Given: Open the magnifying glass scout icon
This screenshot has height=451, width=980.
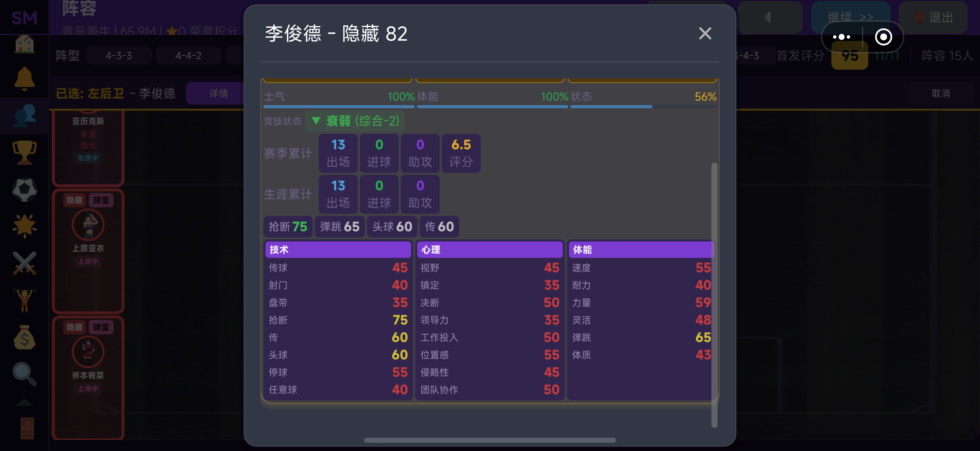Looking at the screenshot, I should click(24, 374).
